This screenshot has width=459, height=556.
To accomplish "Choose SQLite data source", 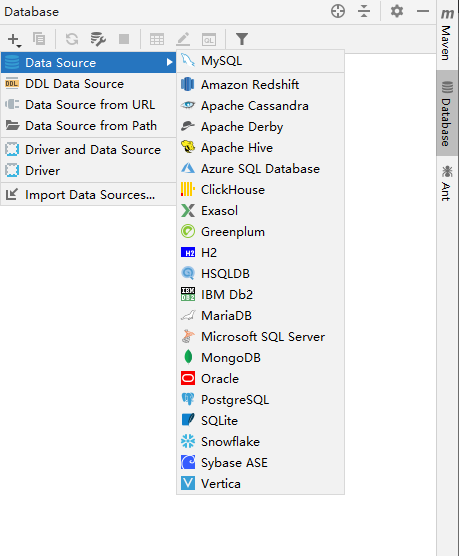I will tap(260, 421).
